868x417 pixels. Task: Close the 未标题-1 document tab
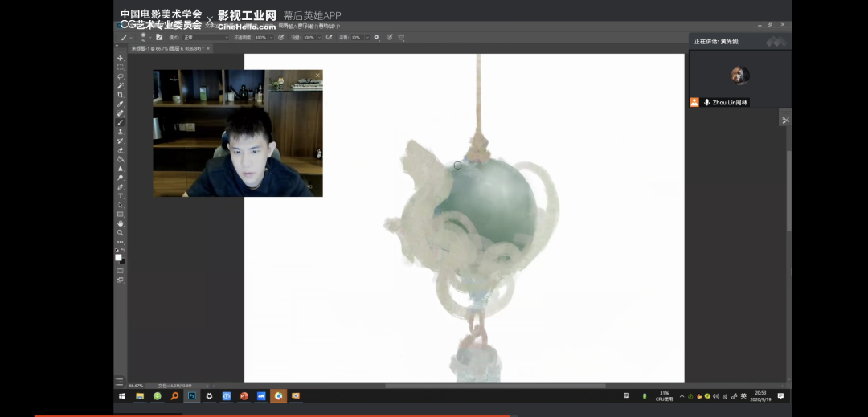coord(207,48)
